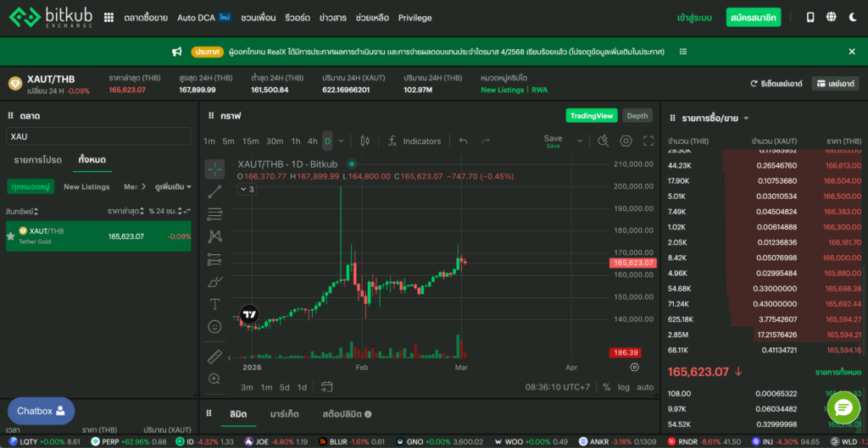Image resolution: width=868 pixels, height=448 pixels.
Task: Open the มาร์เก็ต order tab
Action: coord(284,414)
